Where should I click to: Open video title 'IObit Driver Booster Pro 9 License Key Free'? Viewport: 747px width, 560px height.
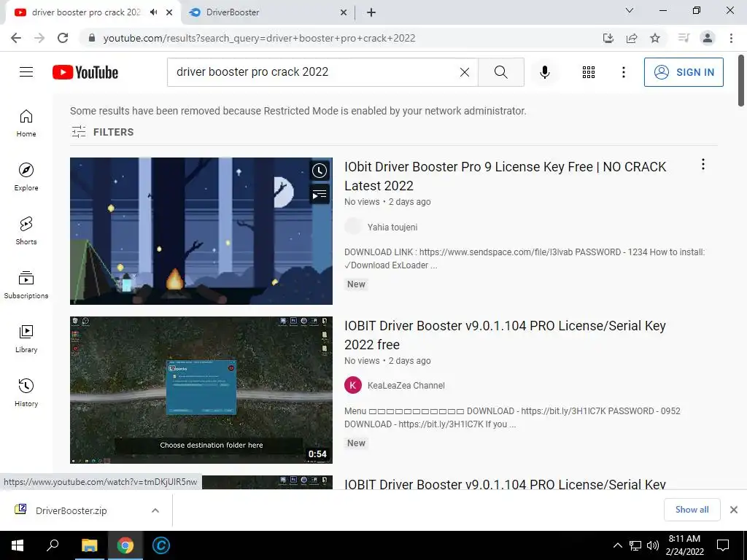click(x=505, y=176)
